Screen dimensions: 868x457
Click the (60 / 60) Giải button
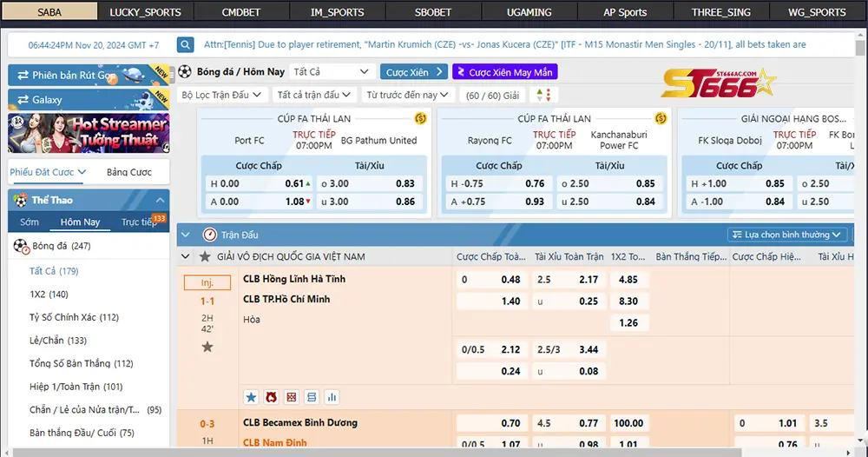(492, 96)
